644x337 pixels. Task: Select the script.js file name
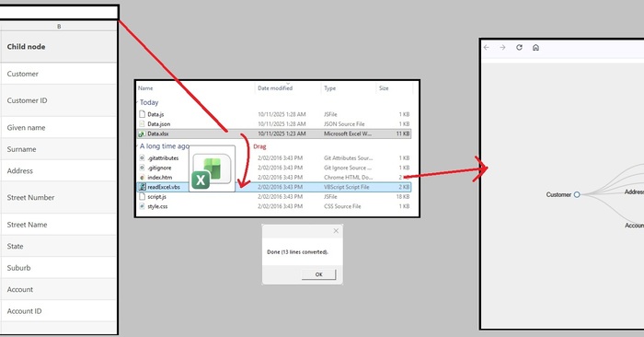157,197
